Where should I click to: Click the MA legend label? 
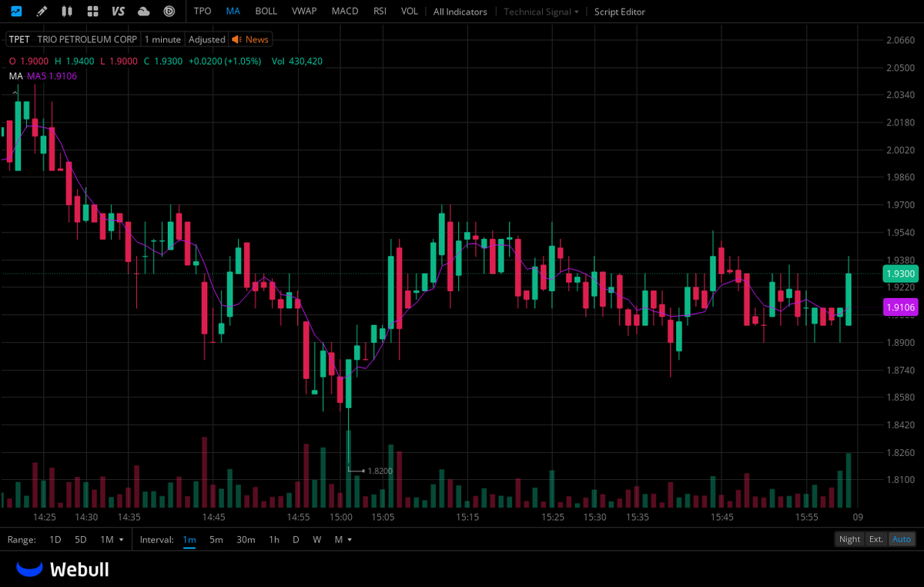(15, 75)
